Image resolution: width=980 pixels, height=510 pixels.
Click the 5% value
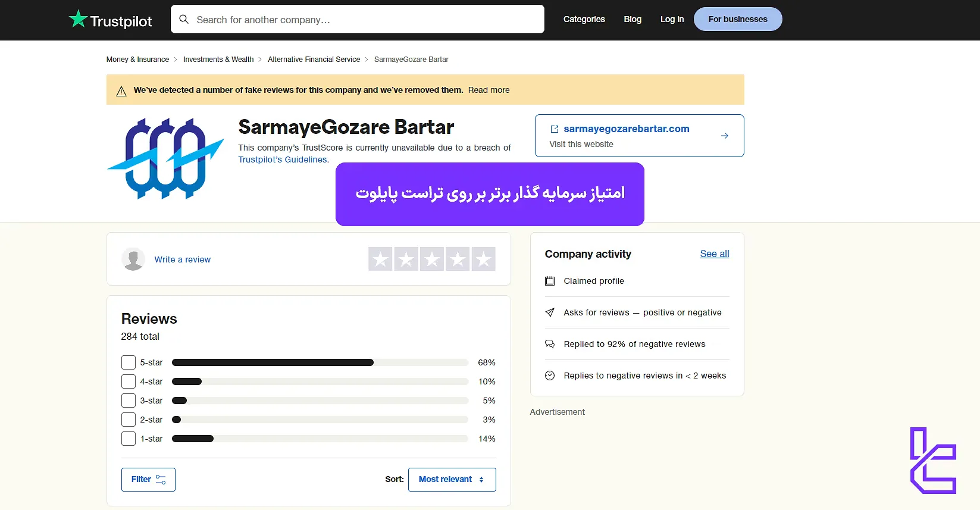tap(489, 401)
